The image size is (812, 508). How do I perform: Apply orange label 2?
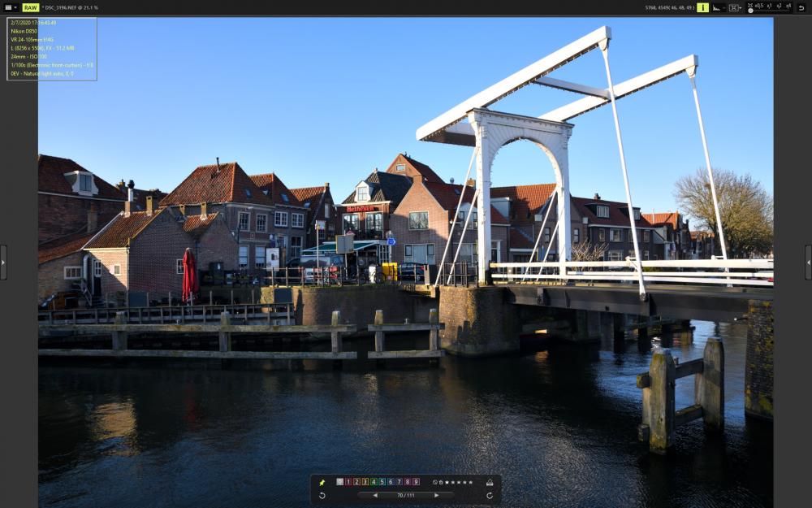click(356, 481)
